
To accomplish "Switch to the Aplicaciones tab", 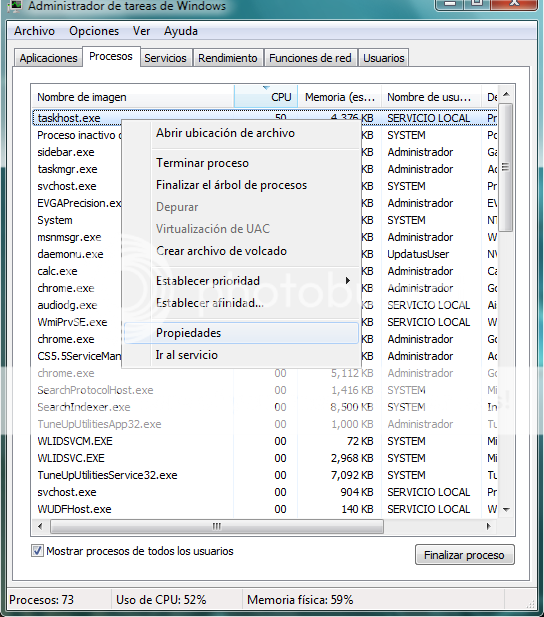I will (48, 58).
